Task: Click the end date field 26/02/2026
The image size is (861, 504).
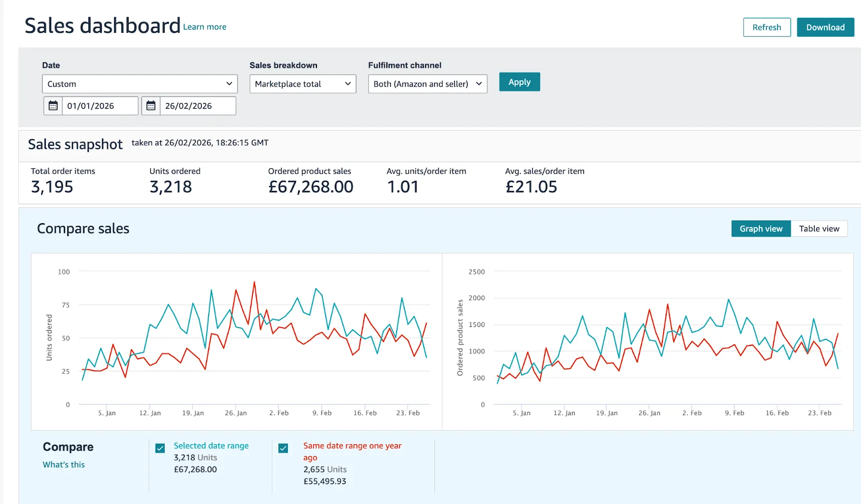Action: 197,106
